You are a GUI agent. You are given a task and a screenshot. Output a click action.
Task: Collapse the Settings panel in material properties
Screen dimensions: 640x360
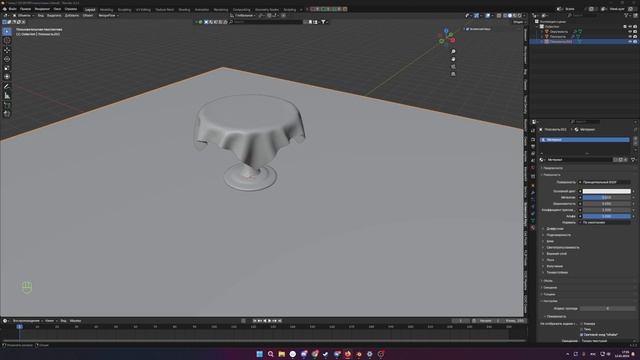(x=550, y=301)
